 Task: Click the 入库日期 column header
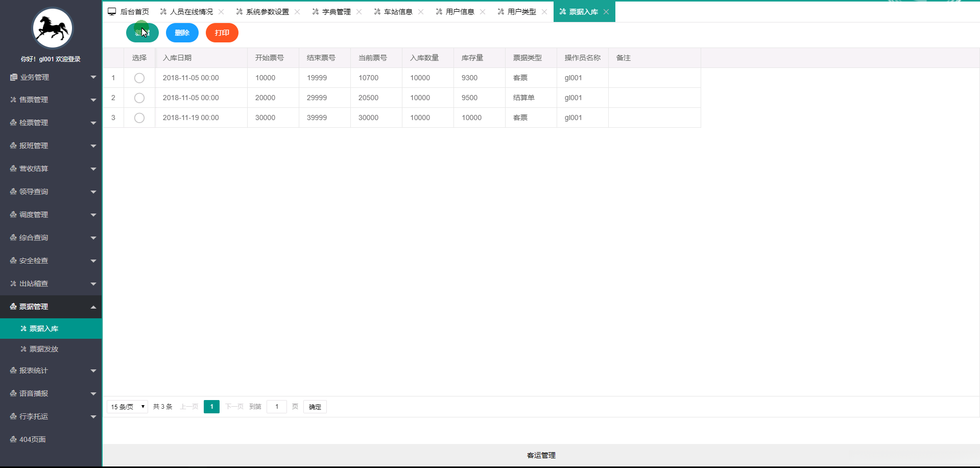201,58
